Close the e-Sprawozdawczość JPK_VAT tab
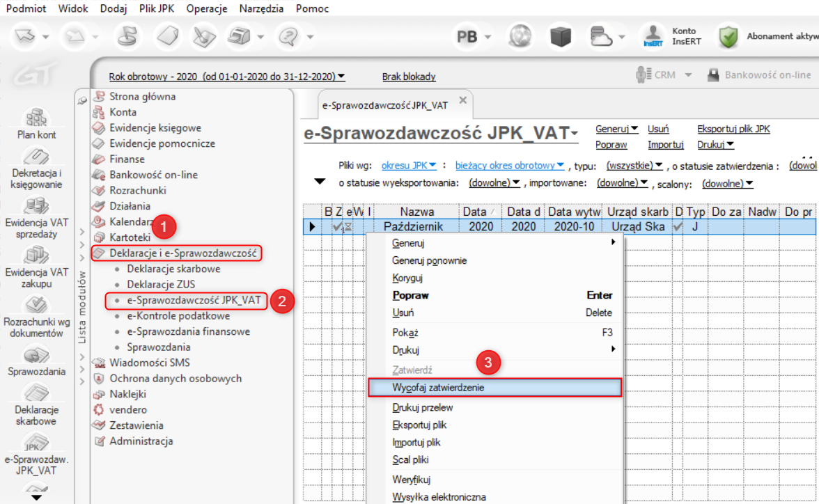Screen dimensions: 819x504 (462, 100)
